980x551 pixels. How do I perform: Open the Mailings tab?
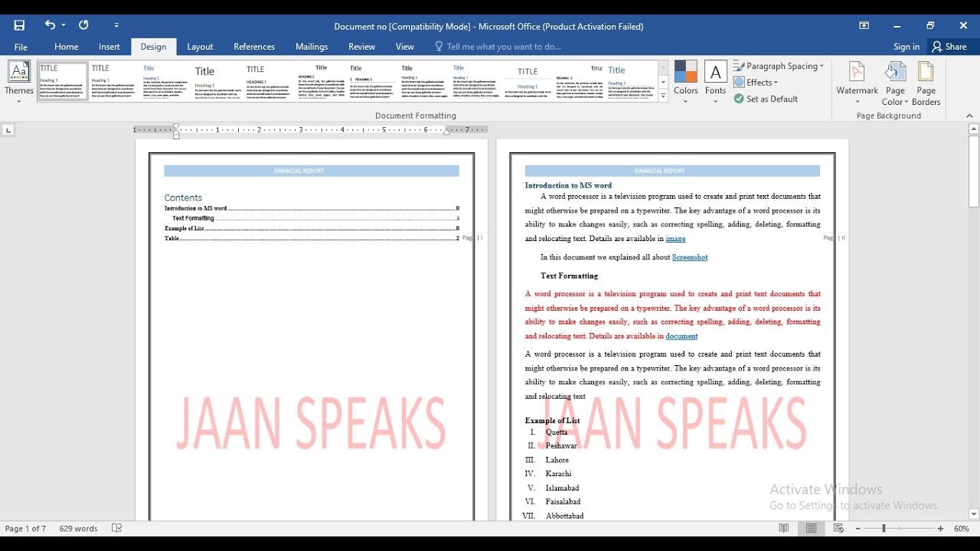coord(312,47)
